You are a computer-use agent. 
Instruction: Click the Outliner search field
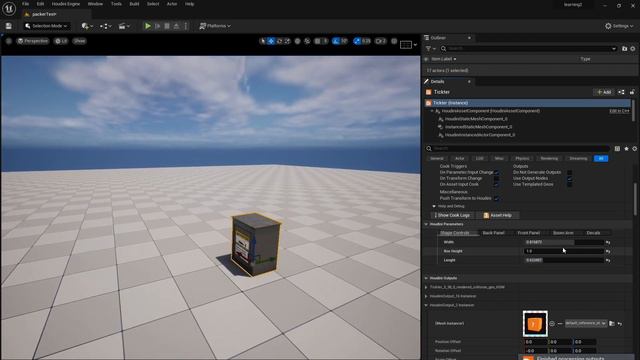coord(529,49)
